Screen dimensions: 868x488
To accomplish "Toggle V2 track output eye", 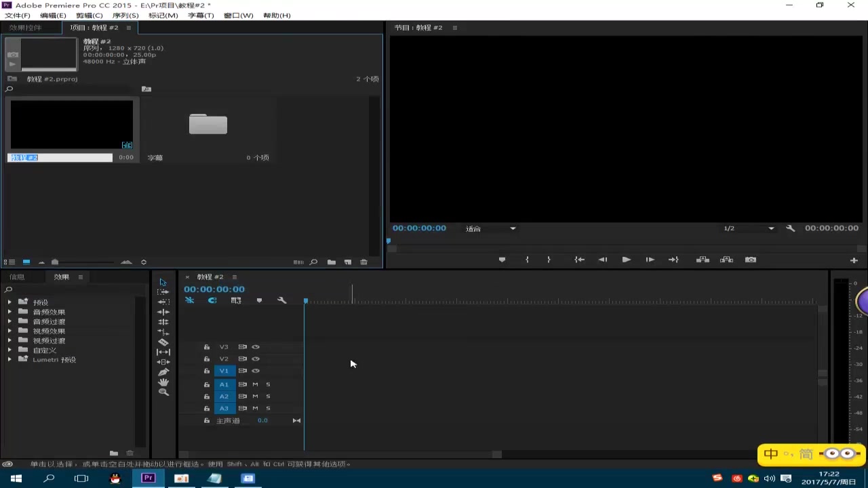I will click(256, 359).
